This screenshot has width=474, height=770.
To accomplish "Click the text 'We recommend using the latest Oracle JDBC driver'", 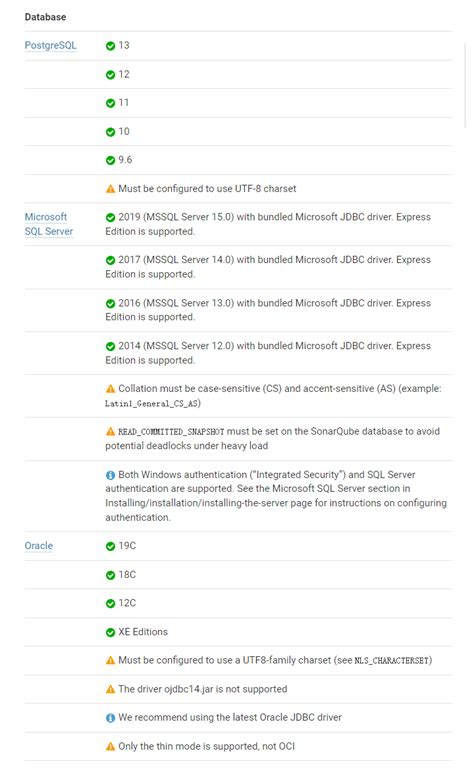I will tap(230, 717).
